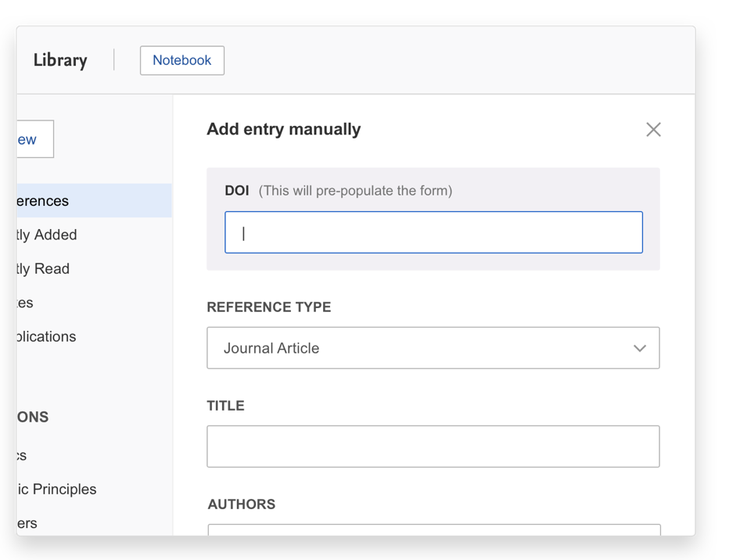
Task: Click the dropdown chevron beside Journal Article
Action: pyautogui.click(x=639, y=348)
